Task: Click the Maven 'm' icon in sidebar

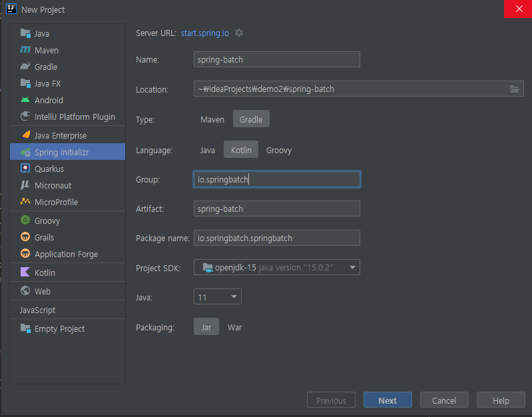Action: tap(25, 49)
